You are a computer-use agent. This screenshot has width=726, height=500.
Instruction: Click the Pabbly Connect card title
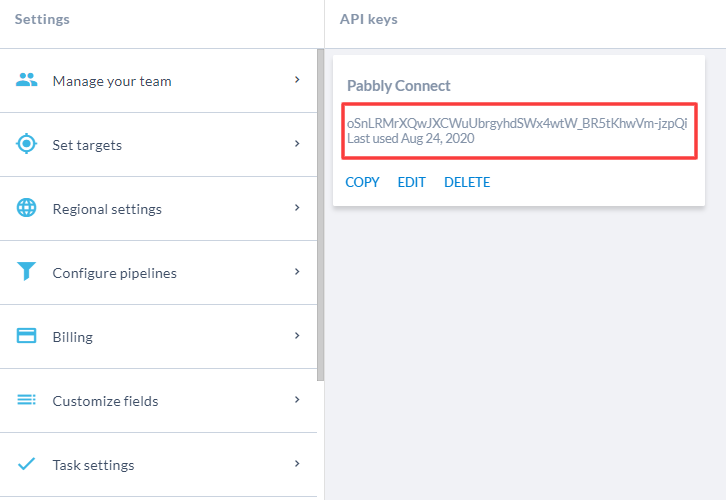399,86
